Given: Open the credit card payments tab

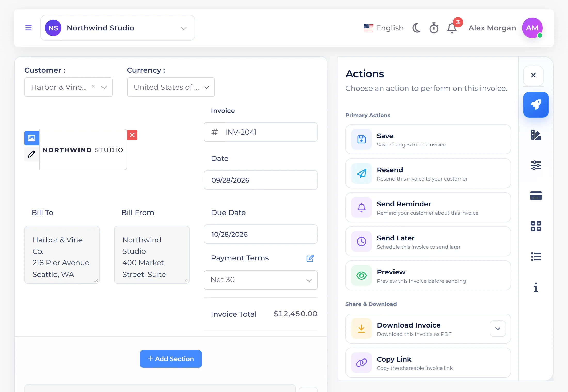Looking at the screenshot, I should [536, 196].
